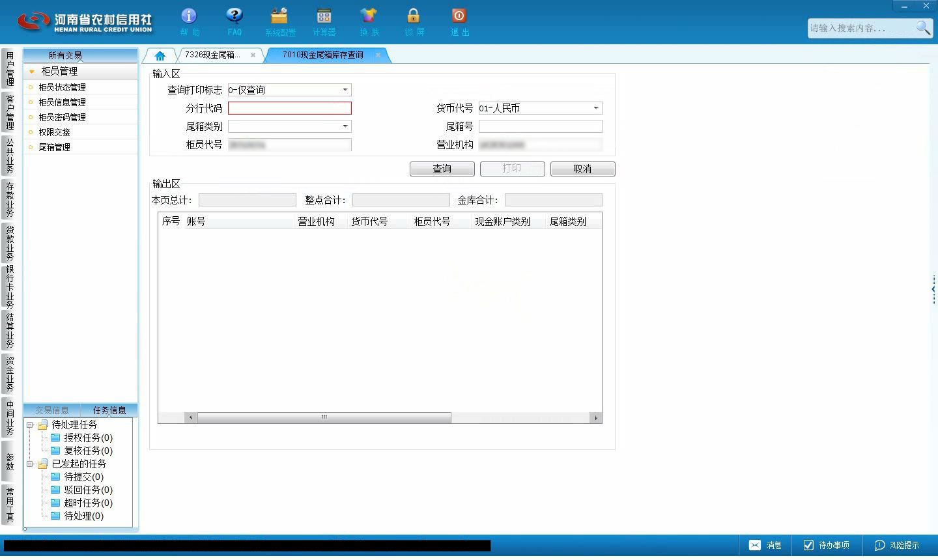
Task: Close the 7326现金尾箱 tab
Action: (x=253, y=55)
